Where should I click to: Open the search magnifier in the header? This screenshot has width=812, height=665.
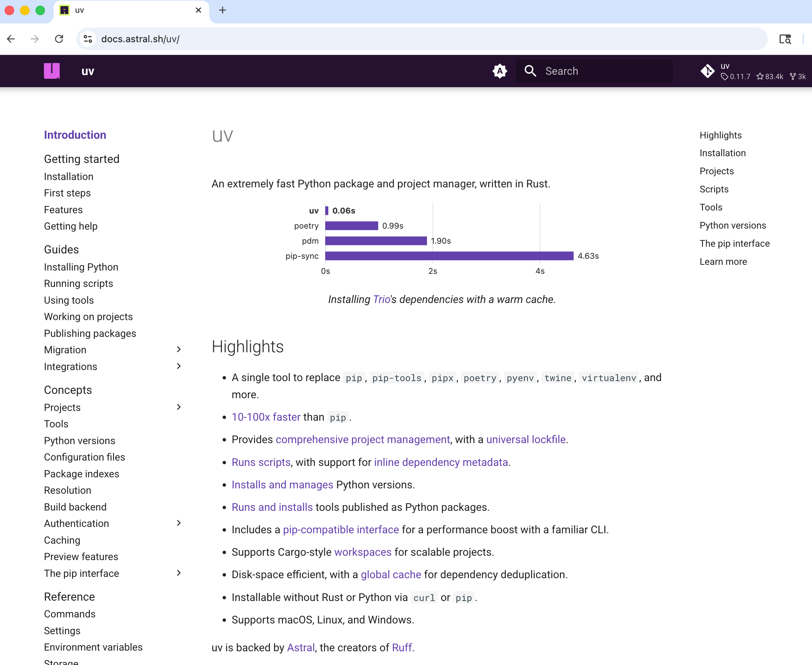(x=530, y=71)
